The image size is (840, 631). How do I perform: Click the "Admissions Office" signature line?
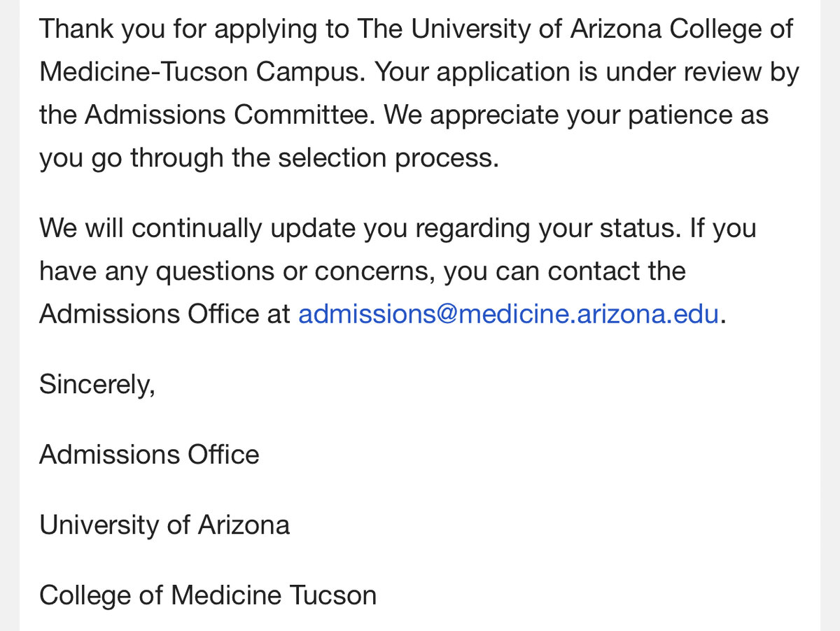click(149, 455)
